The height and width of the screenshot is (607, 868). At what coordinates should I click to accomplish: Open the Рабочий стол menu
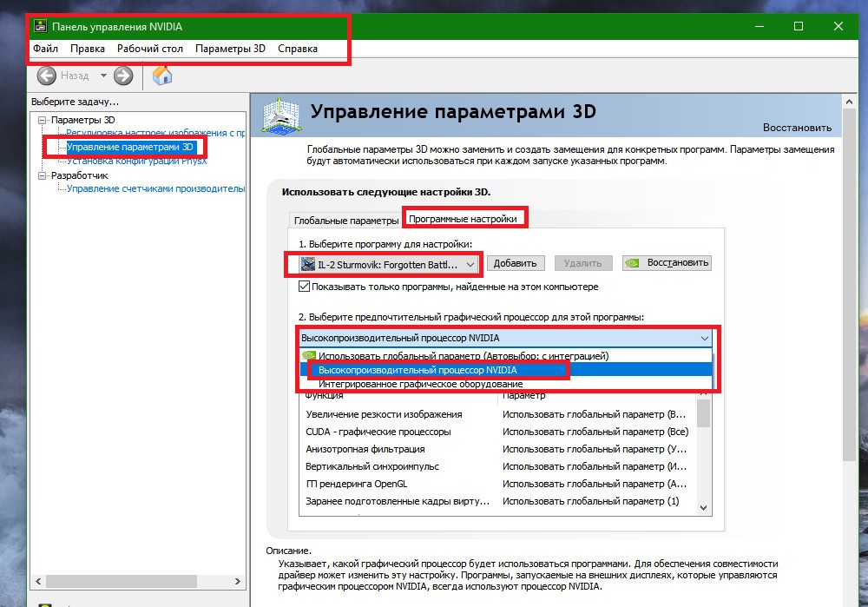click(150, 48)
